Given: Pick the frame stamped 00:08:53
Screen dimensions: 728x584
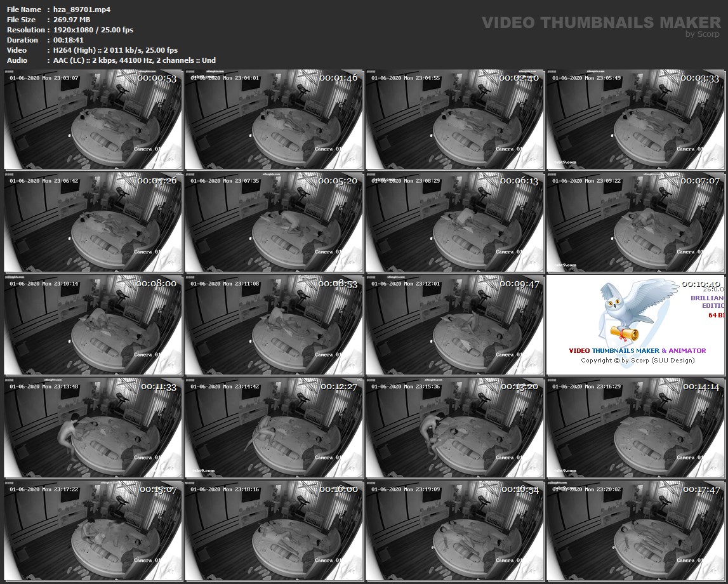Looking at the screenshot, I should click(274, 325).
